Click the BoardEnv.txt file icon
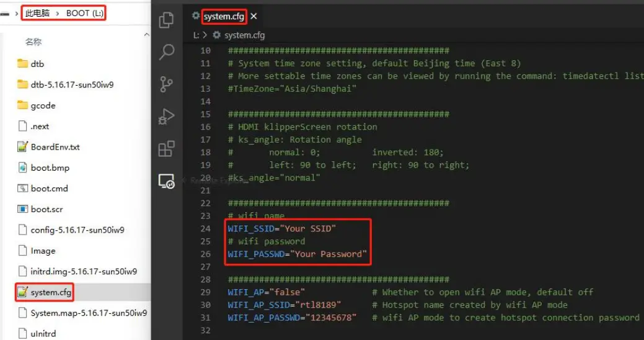Image resolution: width=644 pixels, height=340 pixels. point(22,147)
